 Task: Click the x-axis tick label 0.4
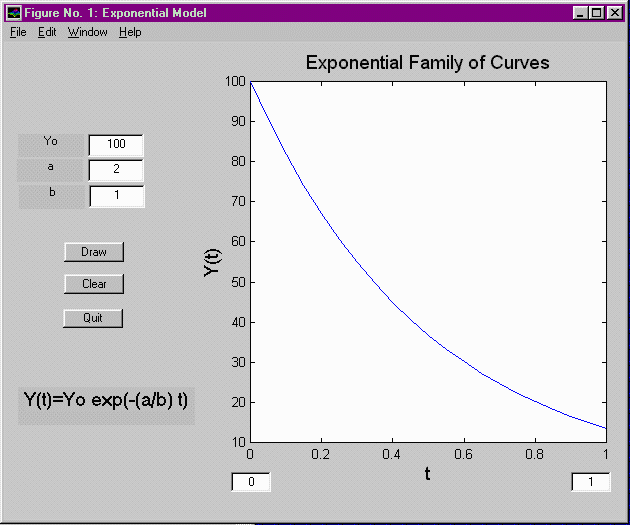pos(391,454)
